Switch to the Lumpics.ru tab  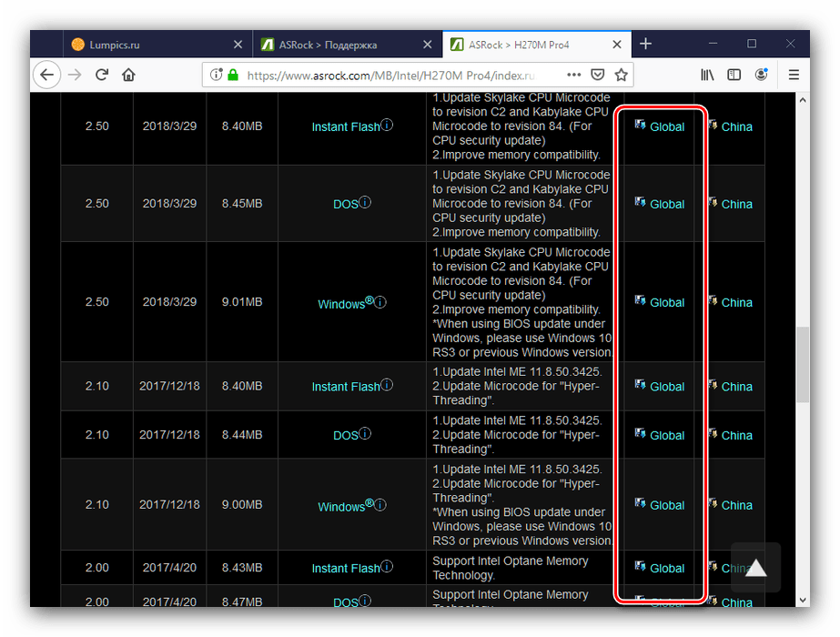(x=158, y=45)
